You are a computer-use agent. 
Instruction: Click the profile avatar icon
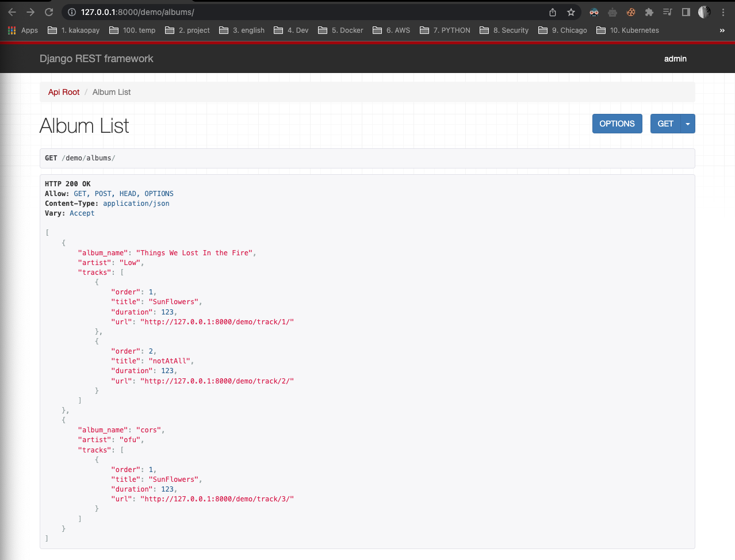(705, 12)
